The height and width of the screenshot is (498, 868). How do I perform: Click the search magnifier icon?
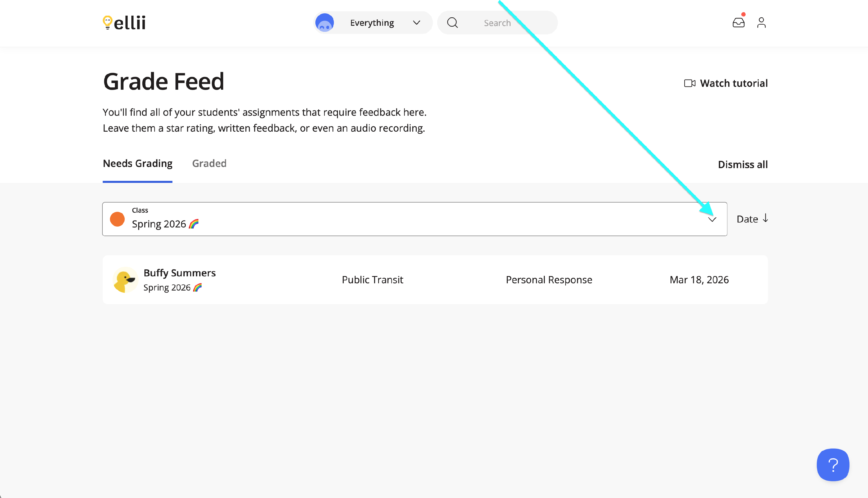click(x=453, y=23)
